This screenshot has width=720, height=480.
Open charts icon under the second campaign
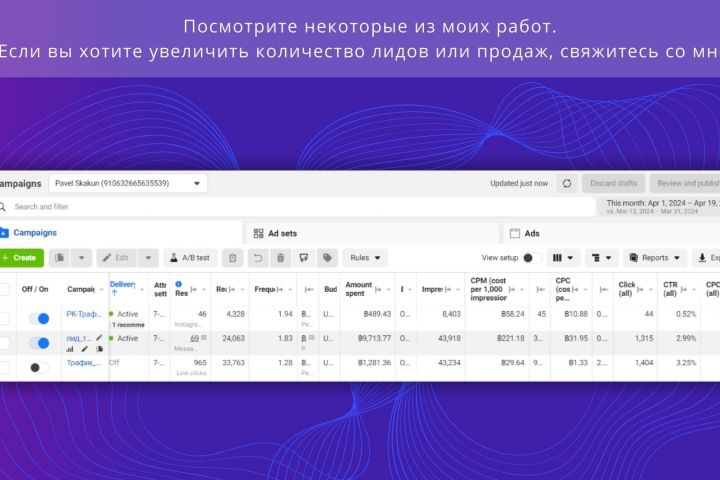point(70,349)
